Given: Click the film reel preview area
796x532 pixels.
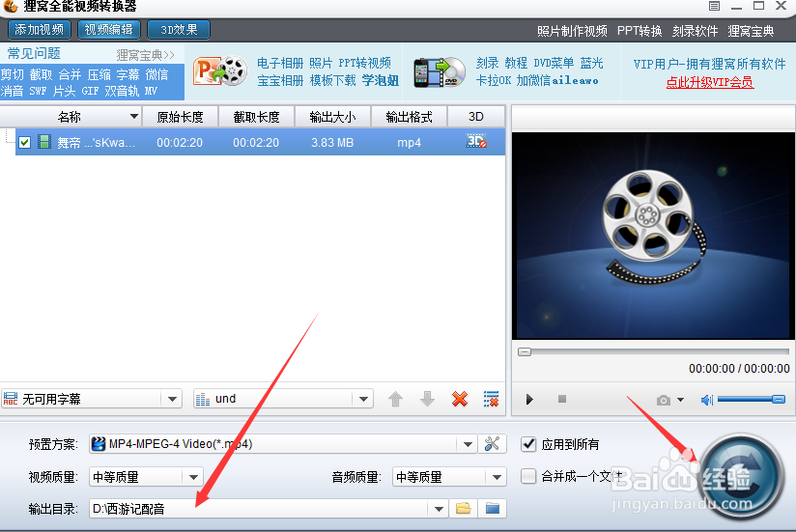Looking at the screenshot, I should (653, 236).
